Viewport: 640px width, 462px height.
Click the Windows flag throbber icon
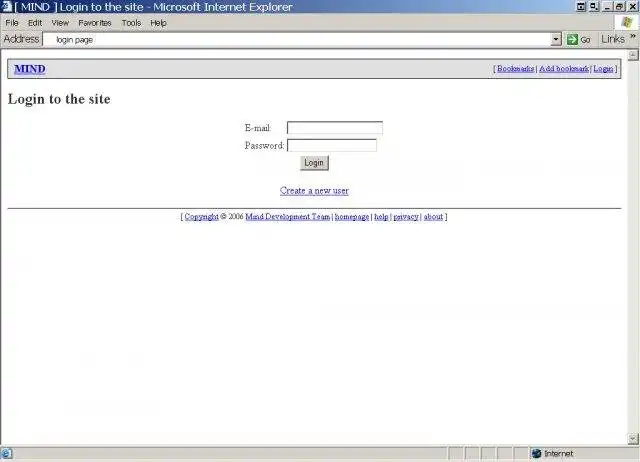click(627, 22)
